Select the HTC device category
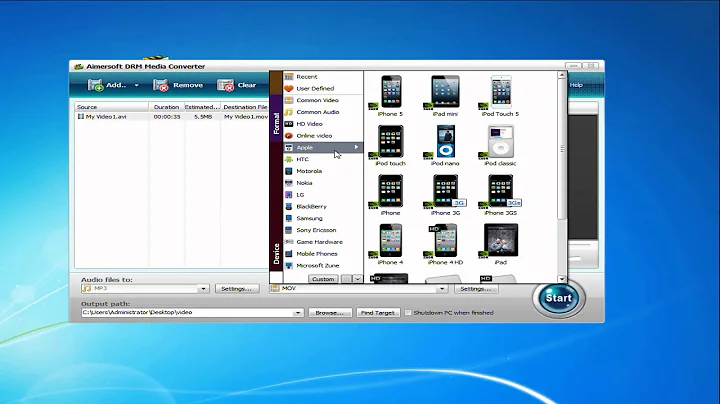The width and height of the screenshot is (720, 404). [323, 159]
